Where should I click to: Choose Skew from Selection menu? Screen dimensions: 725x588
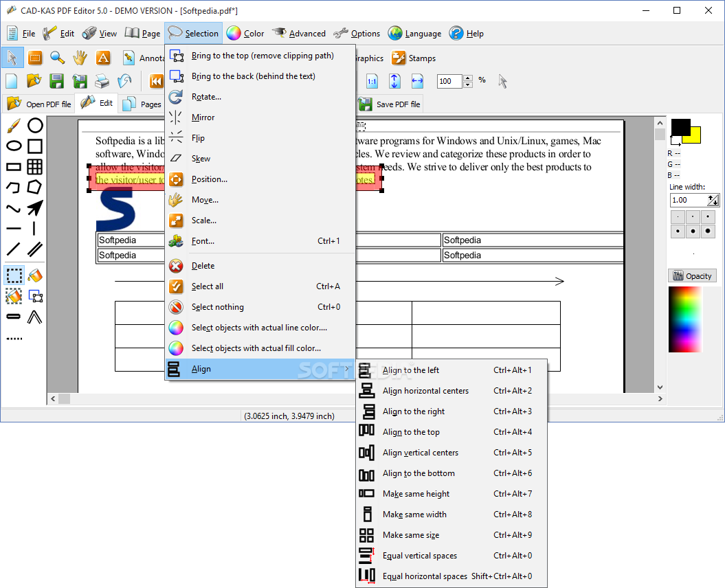click(260, 159)
